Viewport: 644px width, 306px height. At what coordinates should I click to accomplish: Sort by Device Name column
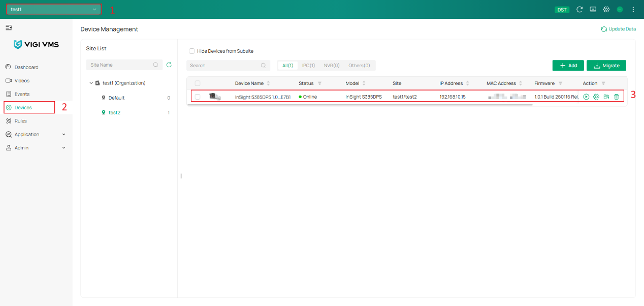coord(268,83)
